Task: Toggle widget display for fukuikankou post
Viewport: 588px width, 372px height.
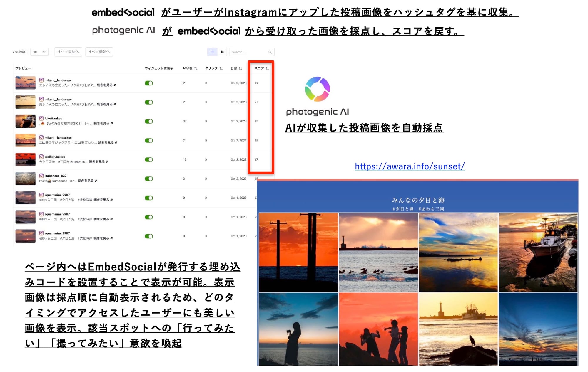Action: click(x=149, y=121)
